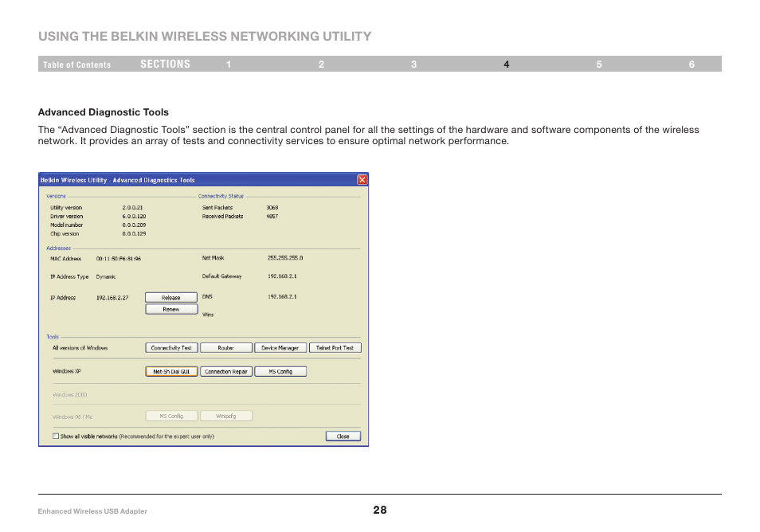Jump to section 3
Image resolution: width=760 pixels, height=532 pixels.
pos(413,65)
